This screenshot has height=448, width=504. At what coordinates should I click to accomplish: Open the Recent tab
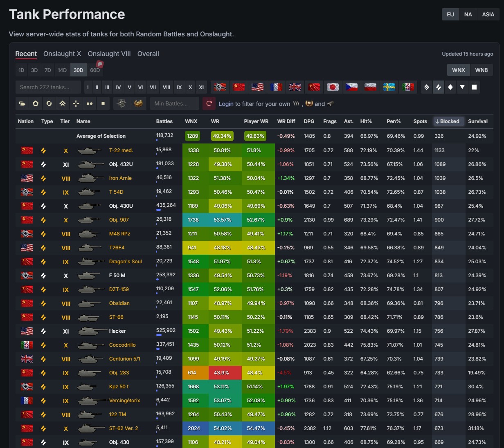(x=26, y=54)
